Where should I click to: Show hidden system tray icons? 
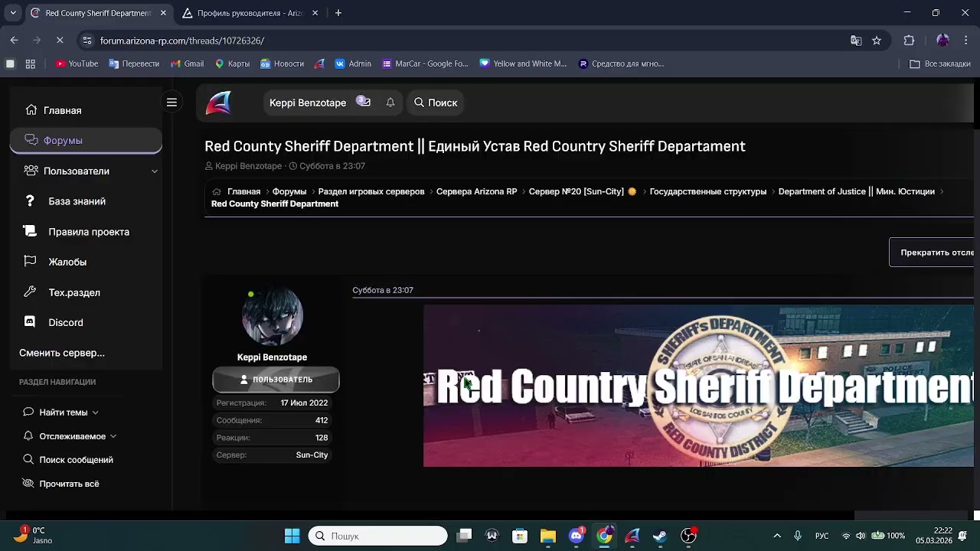point(777,536)
